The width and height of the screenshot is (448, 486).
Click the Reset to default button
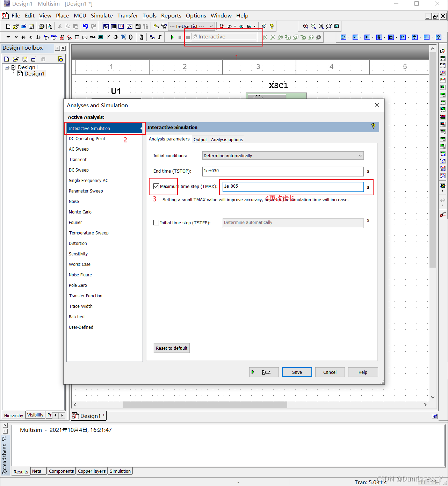(172, 348)
